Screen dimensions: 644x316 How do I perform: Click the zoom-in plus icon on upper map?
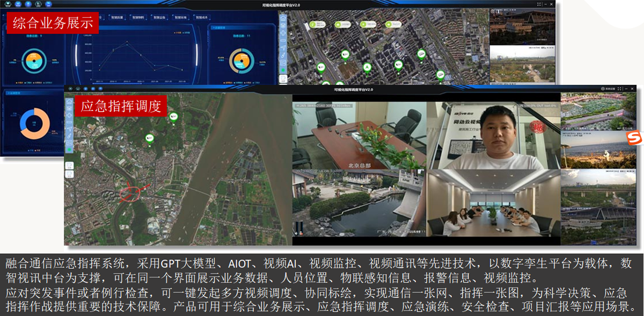click(283, 32)
